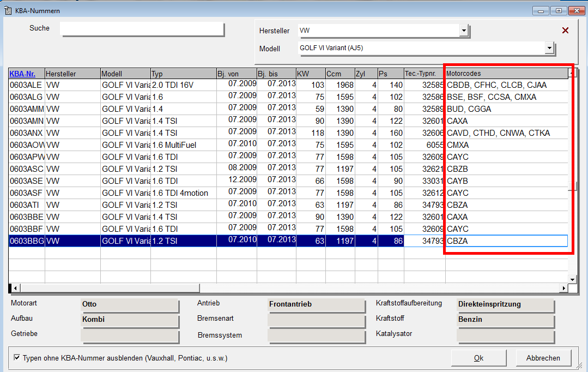Click the Hersteller column header
588x372 pixels.
point(72,74)
